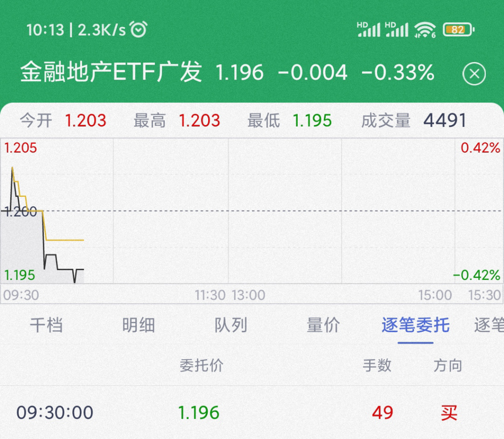The image size is (504, 439).
Task: Tap the 成交量 4491 value
Action: pos(445,121)
